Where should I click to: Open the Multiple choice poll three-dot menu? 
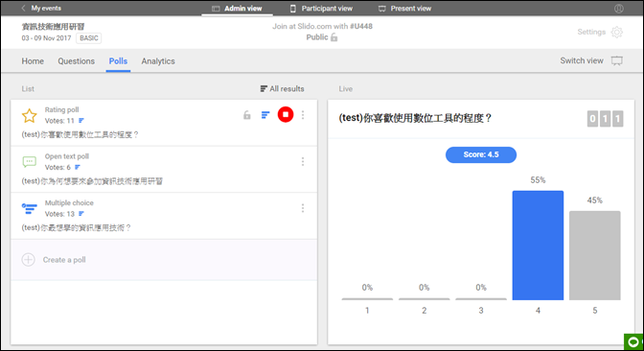(303, 208)
